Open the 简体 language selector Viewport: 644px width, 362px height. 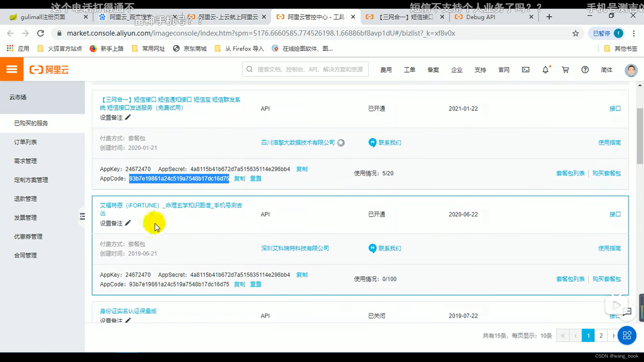606,70
